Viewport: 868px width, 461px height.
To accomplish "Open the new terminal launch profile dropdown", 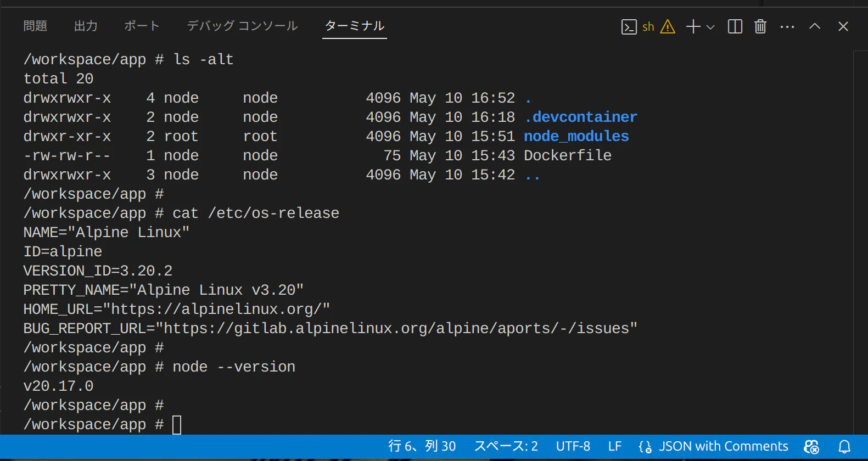I will [710, 26].
